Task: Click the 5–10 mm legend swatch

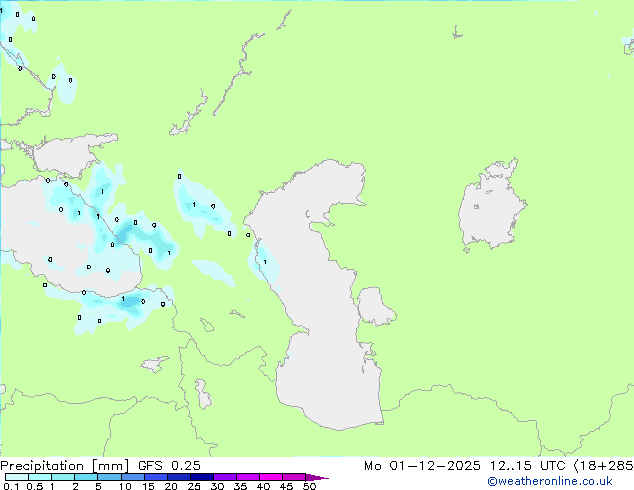Action: (x=109, y=477)
